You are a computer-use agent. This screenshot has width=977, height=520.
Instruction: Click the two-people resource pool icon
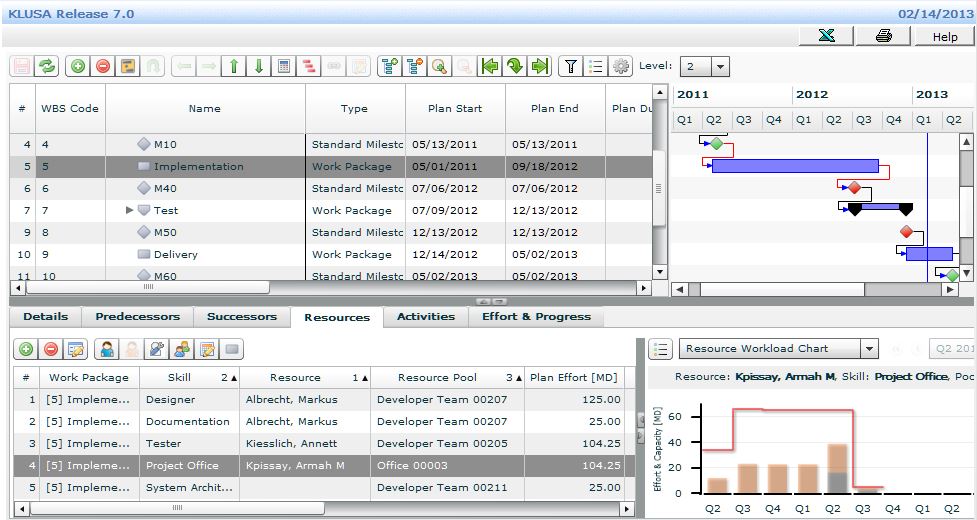pyautogui.click(x=182, y=349)
